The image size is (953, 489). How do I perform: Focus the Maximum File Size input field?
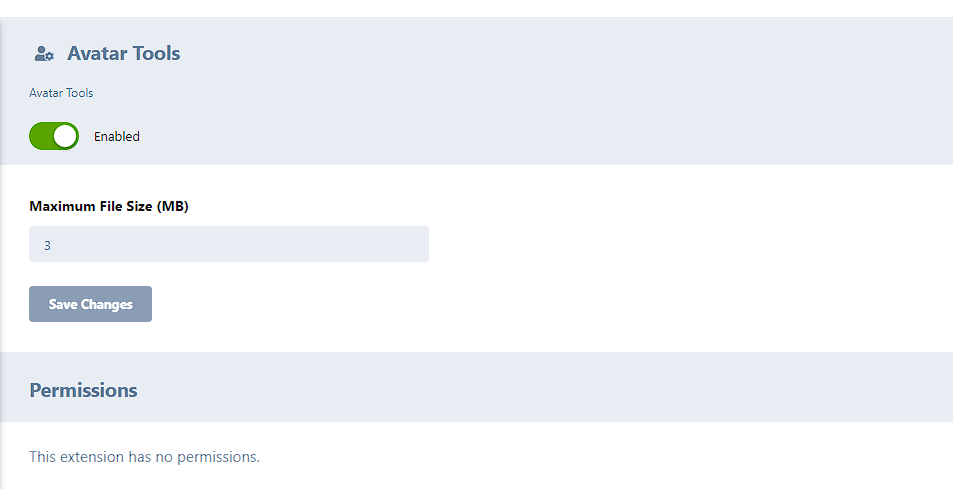point(228,244)
